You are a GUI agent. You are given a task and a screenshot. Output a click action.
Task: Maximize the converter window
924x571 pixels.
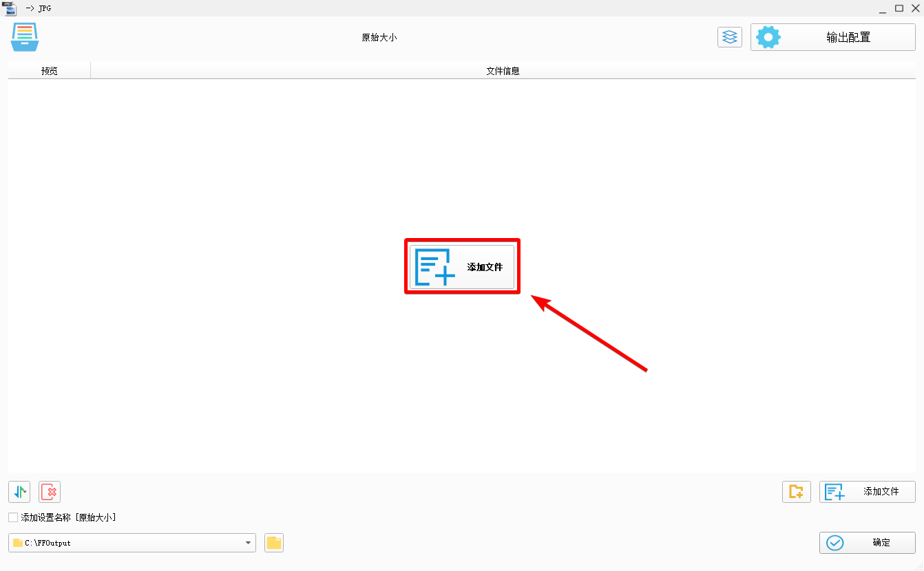click(x=899, y=8)
